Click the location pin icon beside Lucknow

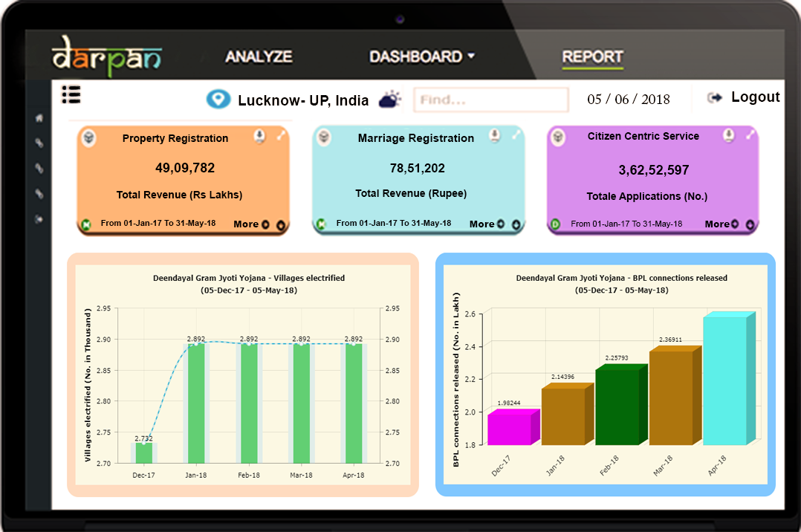click(218, 100)
